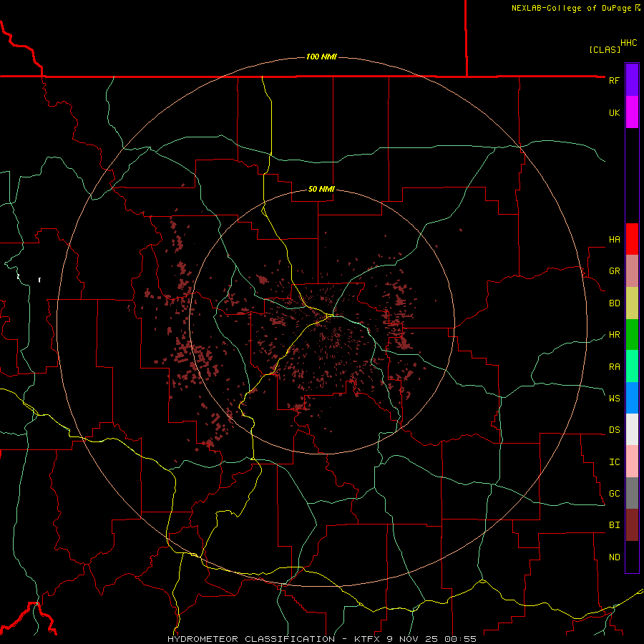
Task: Click the HA red legend swatch
Action: [x=632, y=239]
